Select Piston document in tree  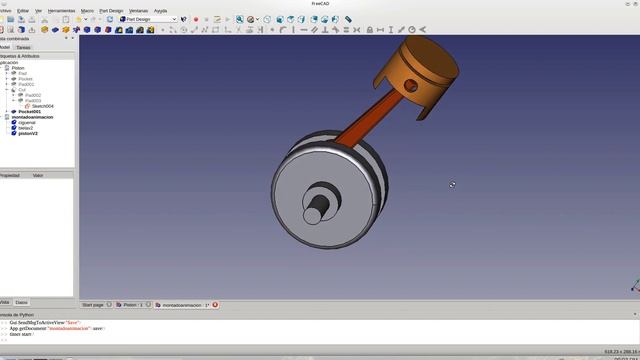[x=18, y=68]
